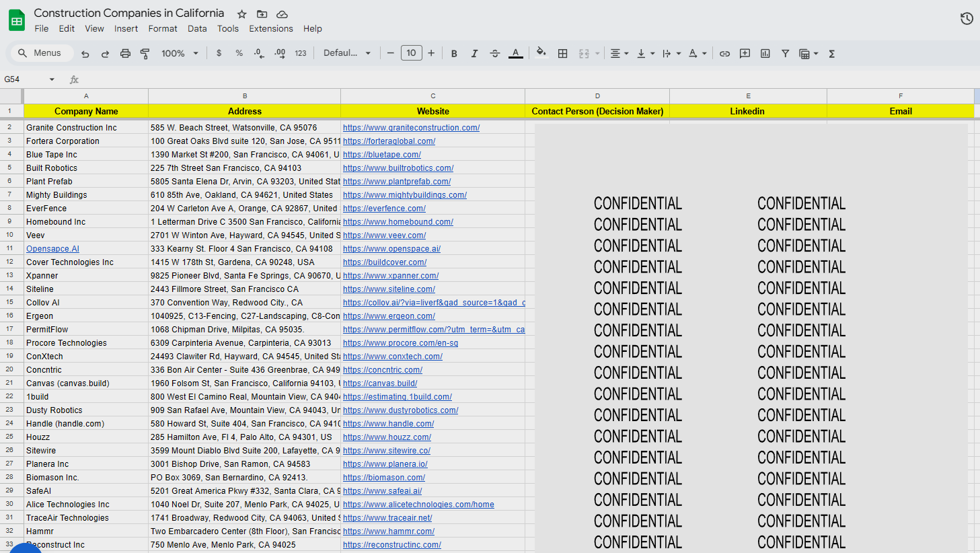Format selection as currency
Viewport: 980px width, 553px height.
pyautogui.click(x=219, y=53)
